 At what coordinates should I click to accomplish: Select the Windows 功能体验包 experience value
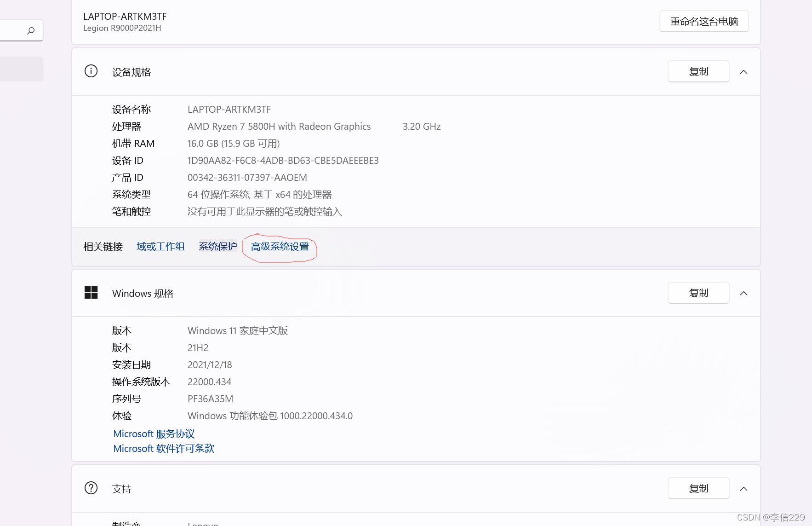[270, 416]
